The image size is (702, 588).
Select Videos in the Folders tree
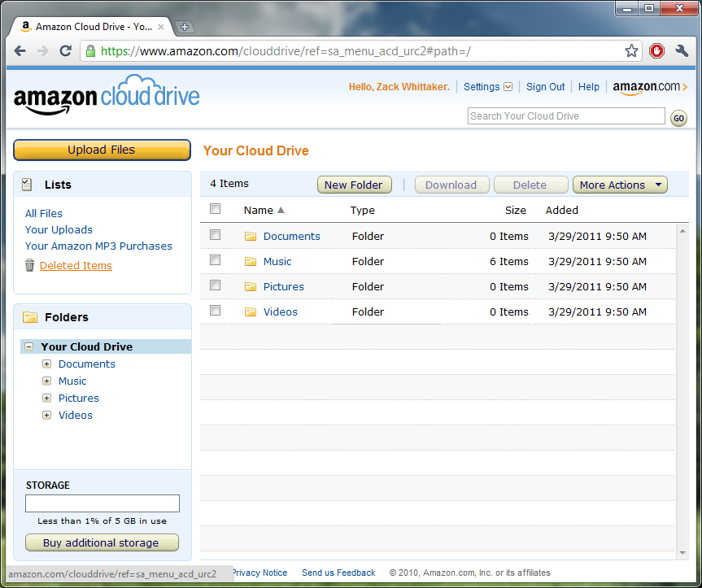point(75,416)
